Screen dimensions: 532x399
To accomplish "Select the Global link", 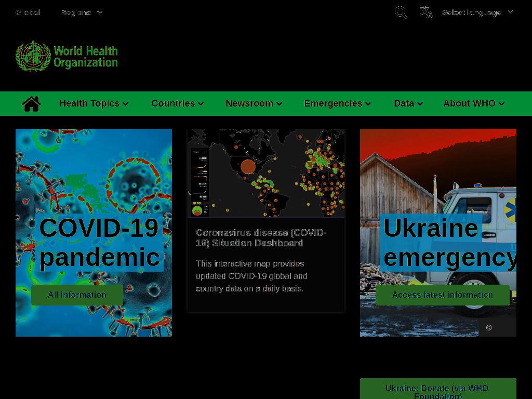I will coord(28,12).
